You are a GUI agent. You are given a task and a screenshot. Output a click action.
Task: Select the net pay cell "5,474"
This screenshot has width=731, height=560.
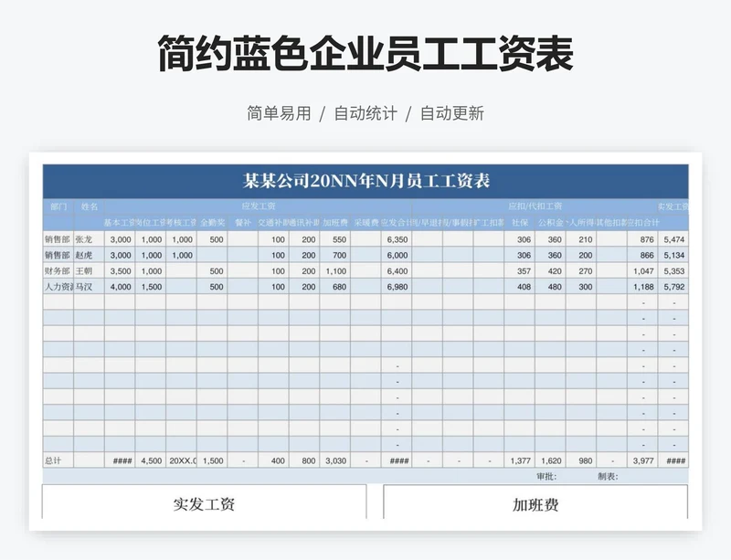pyautogui.click(x=673, y=239)
